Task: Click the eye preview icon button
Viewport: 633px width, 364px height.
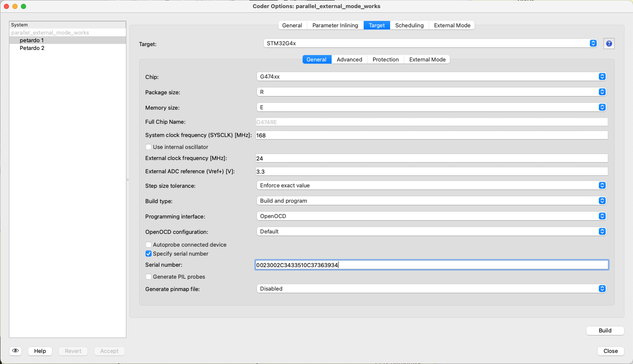Action: point(15,351)
